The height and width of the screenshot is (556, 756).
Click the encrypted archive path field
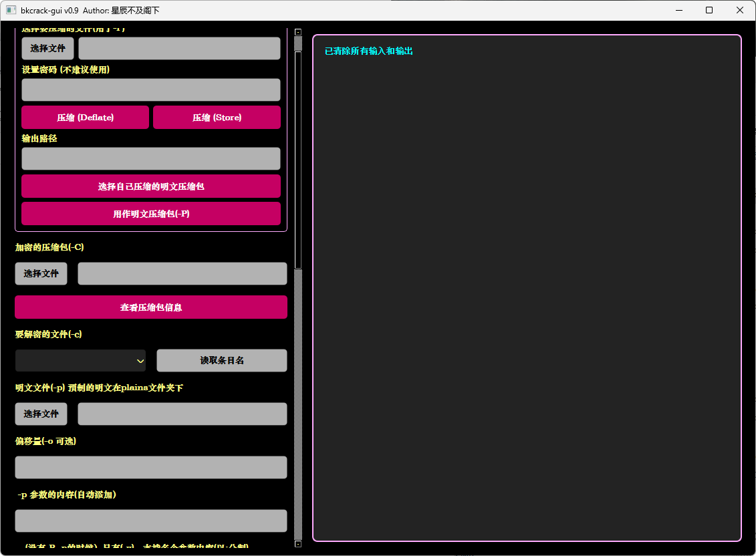coord(182,273)
